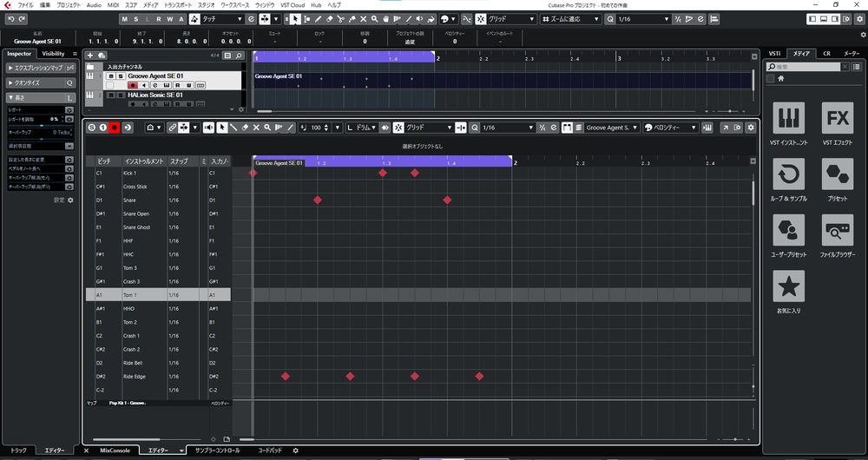Viewport: 868px width, 460px height.
Task: Open the VST Cloud menu
Action: tap(293, 5)
